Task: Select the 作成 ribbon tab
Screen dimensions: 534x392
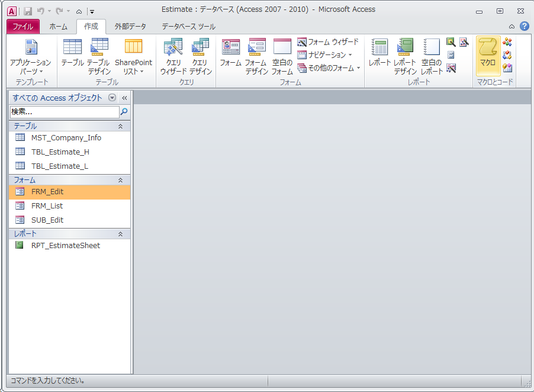Action: coord(91,27)
